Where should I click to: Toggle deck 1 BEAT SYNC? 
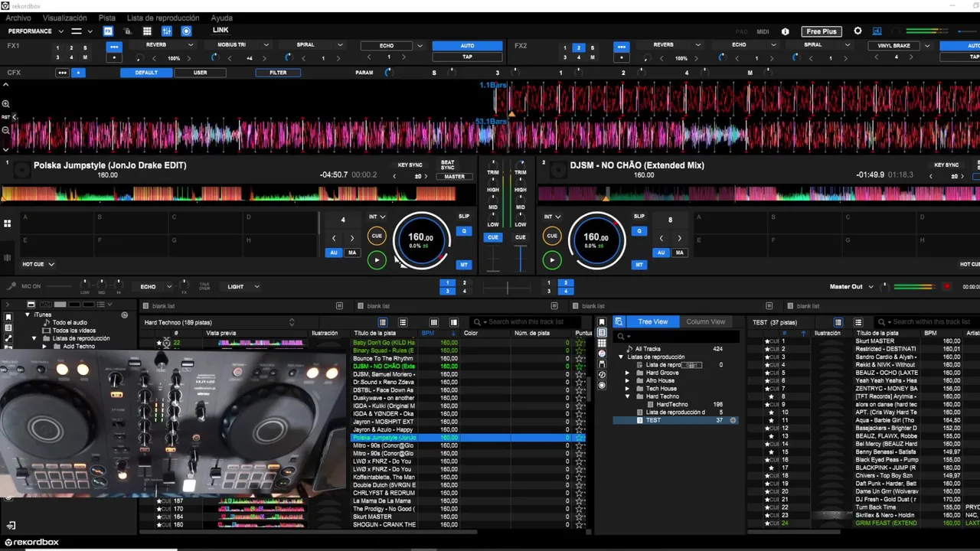[x=448, y=165]
